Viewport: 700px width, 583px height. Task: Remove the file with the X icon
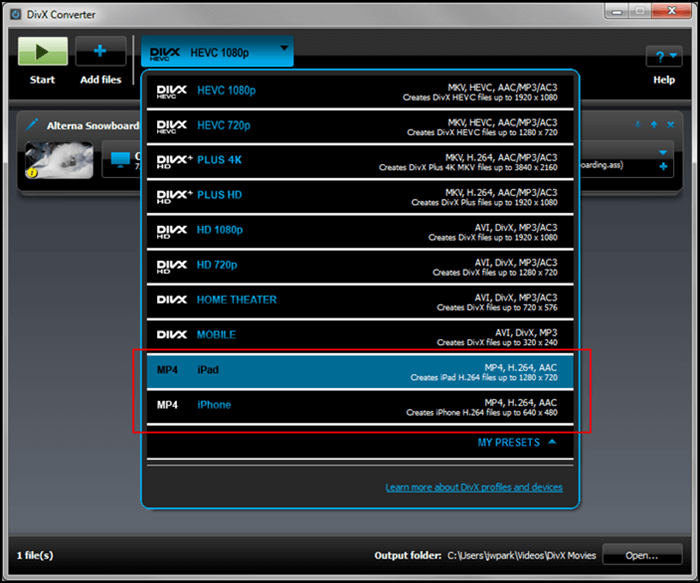(x=671, y=125)
